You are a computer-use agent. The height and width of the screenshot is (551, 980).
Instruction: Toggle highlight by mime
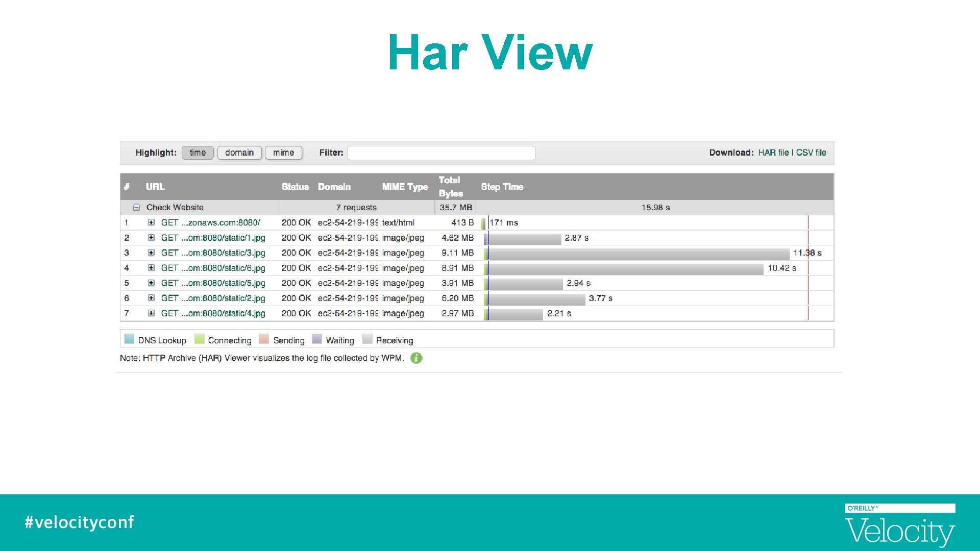point(283,153)
